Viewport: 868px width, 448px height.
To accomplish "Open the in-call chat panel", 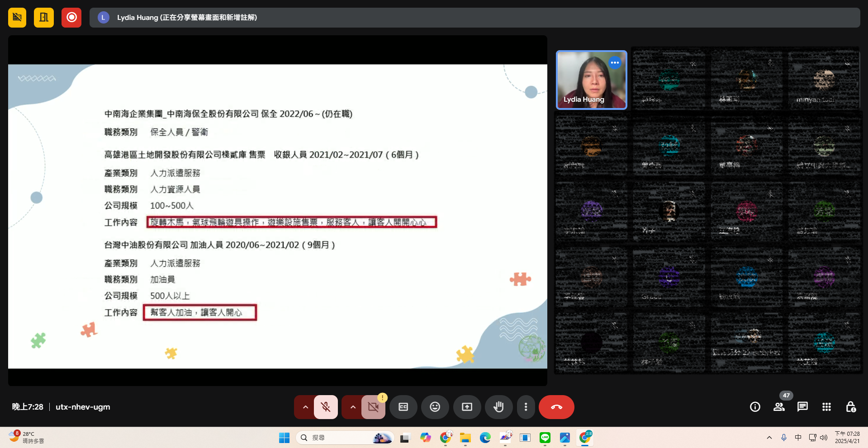I will [802, 407].
